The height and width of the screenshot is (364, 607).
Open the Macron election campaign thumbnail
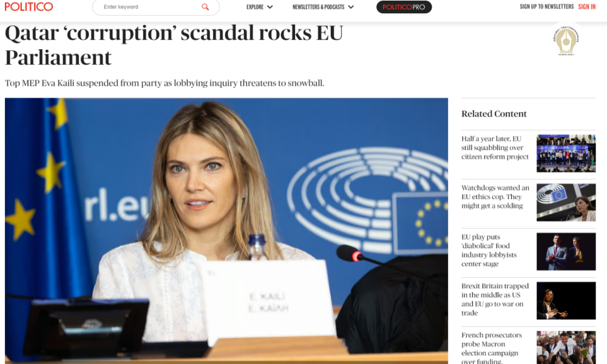(566, 348)
